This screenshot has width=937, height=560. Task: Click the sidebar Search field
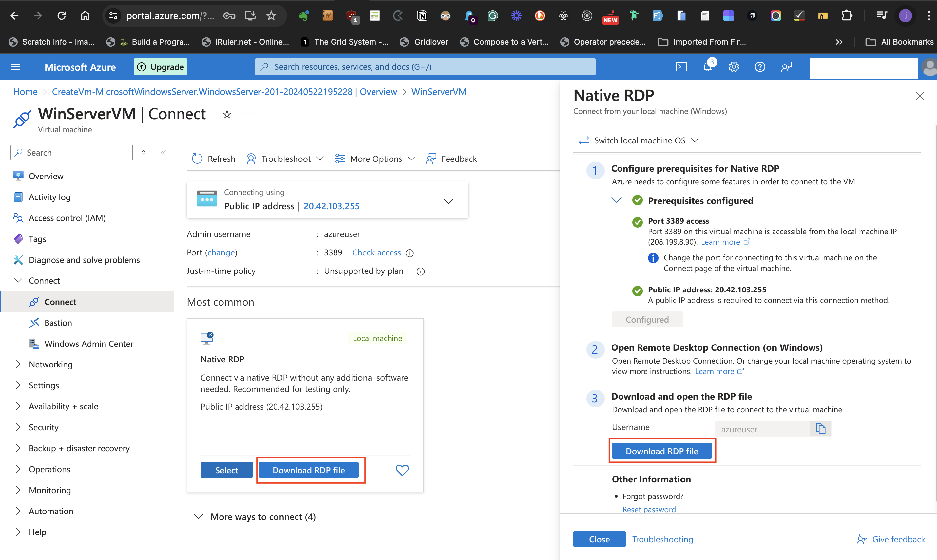72,152
